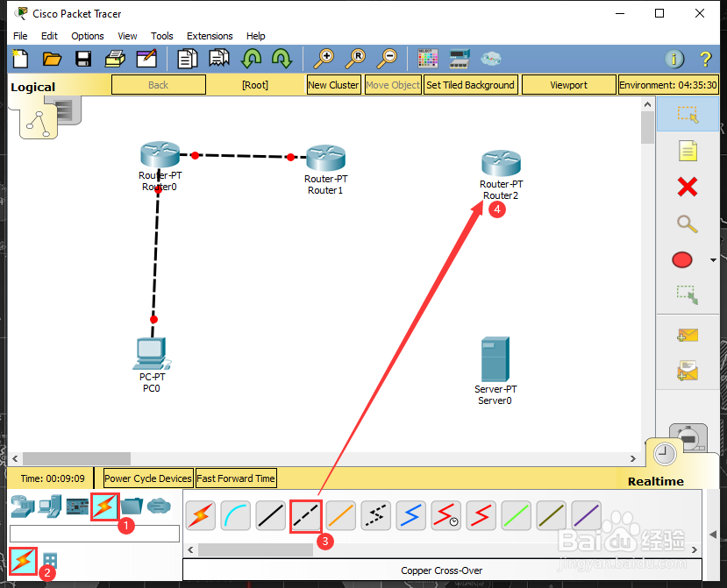Click Set Tiled Background button
This screenshot has width=727, height=588.
click(470, 85)
